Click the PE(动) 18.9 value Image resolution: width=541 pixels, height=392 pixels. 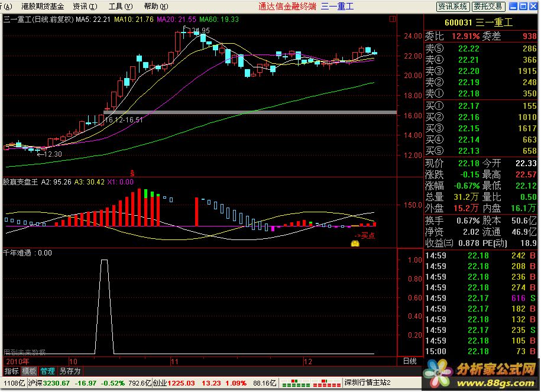point(528,243)
